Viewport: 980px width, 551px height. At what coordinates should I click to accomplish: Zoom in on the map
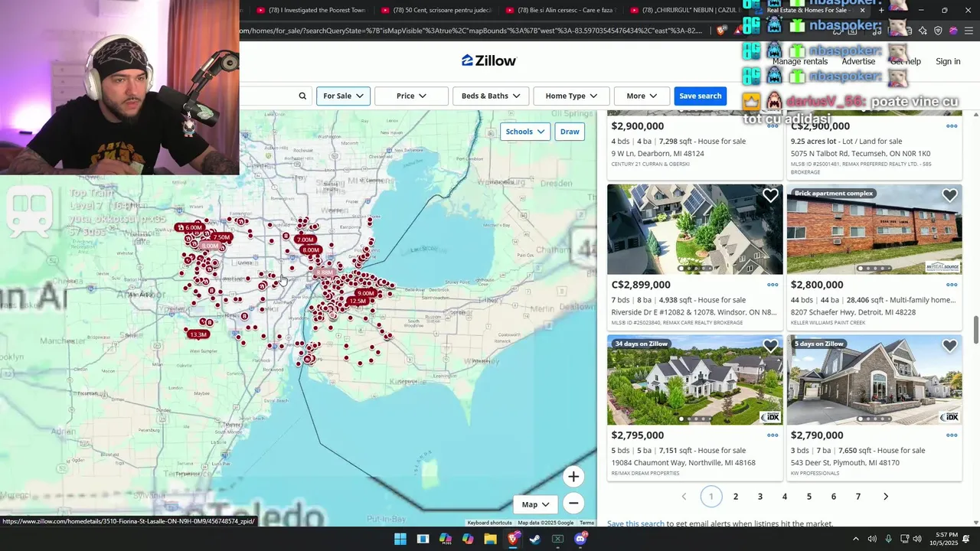point(573,477)
